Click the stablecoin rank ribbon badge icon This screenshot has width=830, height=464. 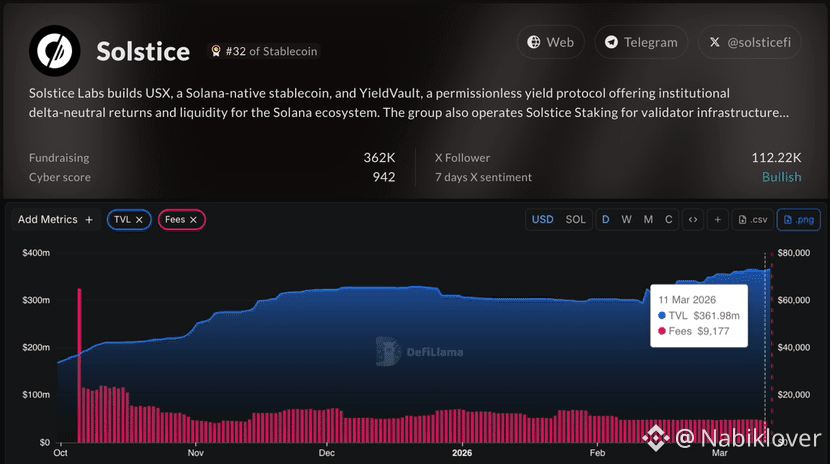215,51
